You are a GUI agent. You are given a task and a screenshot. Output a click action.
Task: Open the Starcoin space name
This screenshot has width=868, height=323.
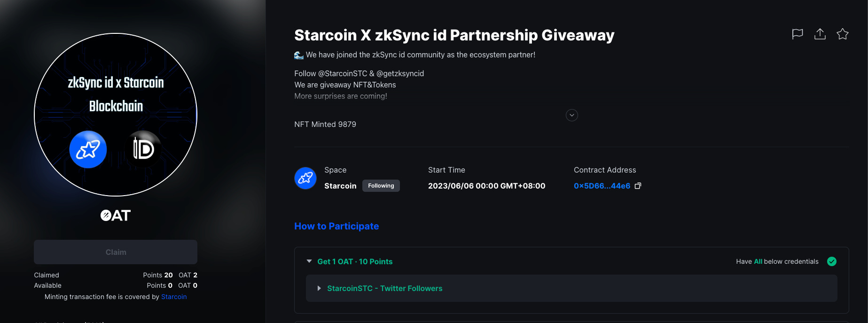pyautogui.click(x=340, y=186)
